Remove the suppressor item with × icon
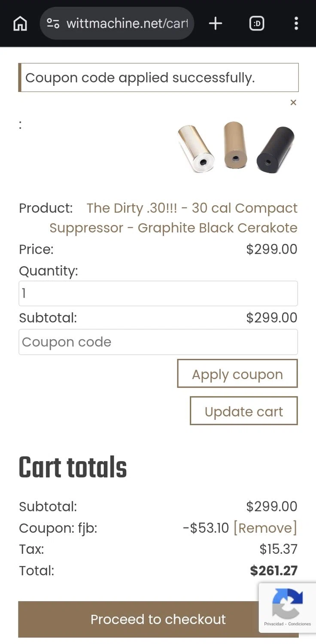This screenshot has width=316, height=644. coord(293,102)
